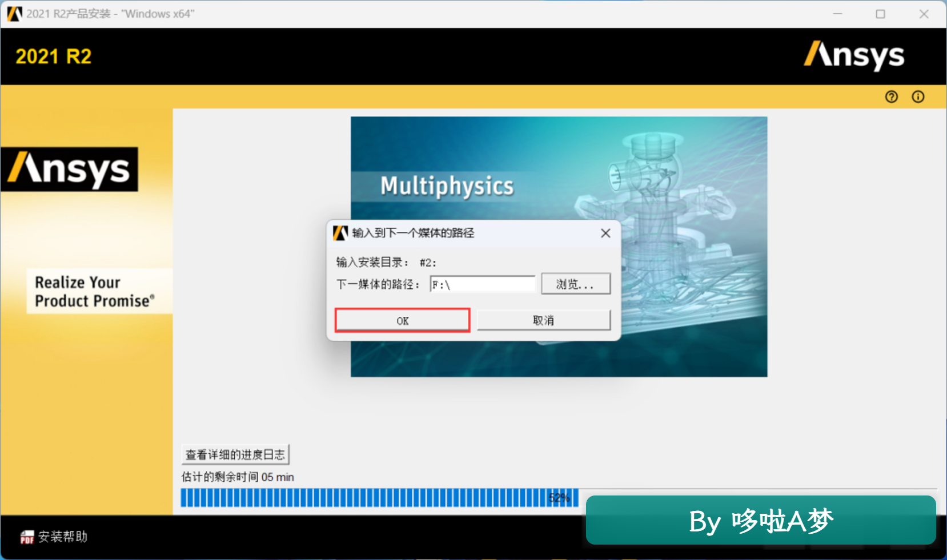Click the Multiphysics banner image
Screen dimensions: 947x560
(x=559, y=247)
